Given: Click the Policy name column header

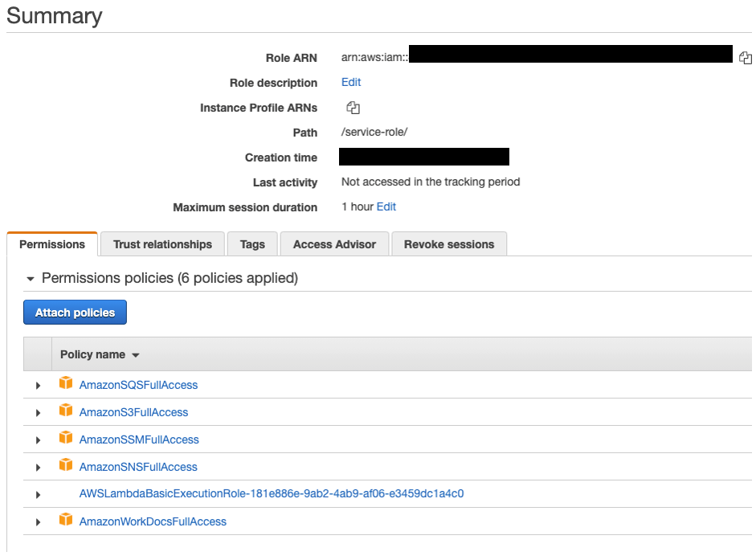Looking at the screenshot, I should tap(92, 355).
